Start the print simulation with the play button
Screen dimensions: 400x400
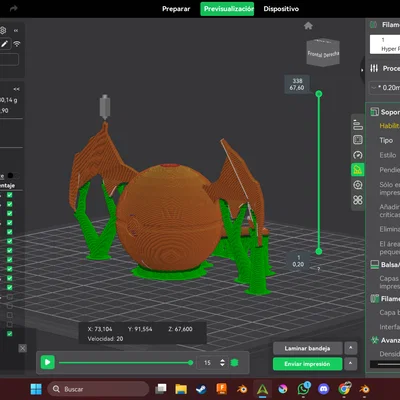point(47,362)
